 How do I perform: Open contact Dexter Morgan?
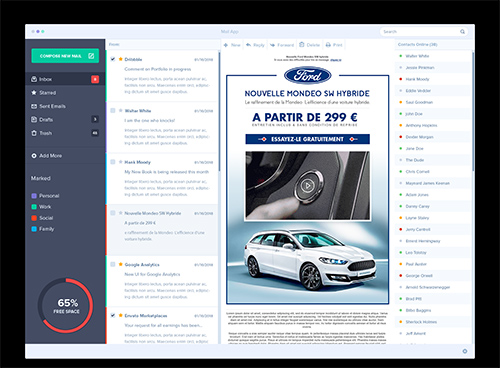click(433, 137)
